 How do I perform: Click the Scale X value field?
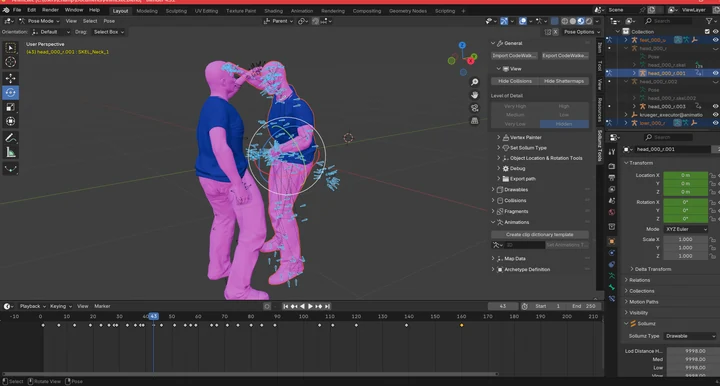pos(686,240)
